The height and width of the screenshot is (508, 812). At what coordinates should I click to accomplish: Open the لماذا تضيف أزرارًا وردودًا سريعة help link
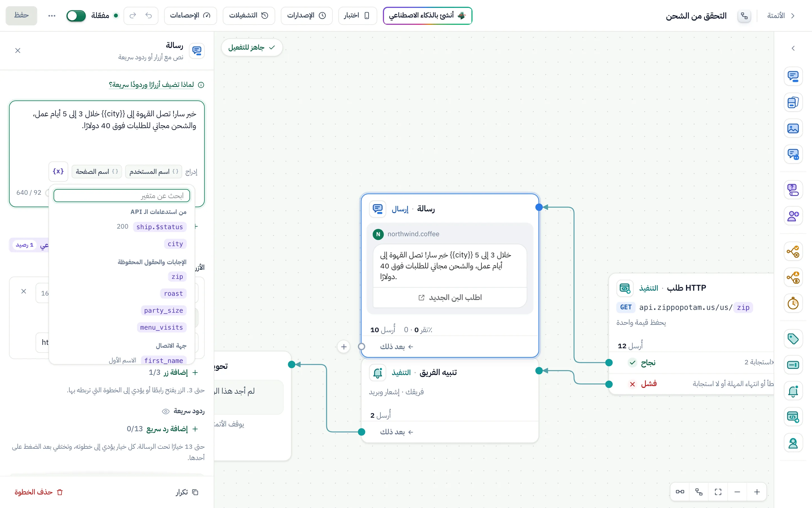coord(151,85)
